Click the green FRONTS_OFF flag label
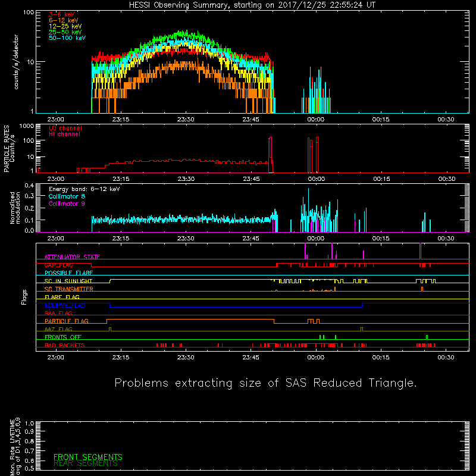Image resolution: width=476 pixels, height=476 pixels. click(62, 337)
